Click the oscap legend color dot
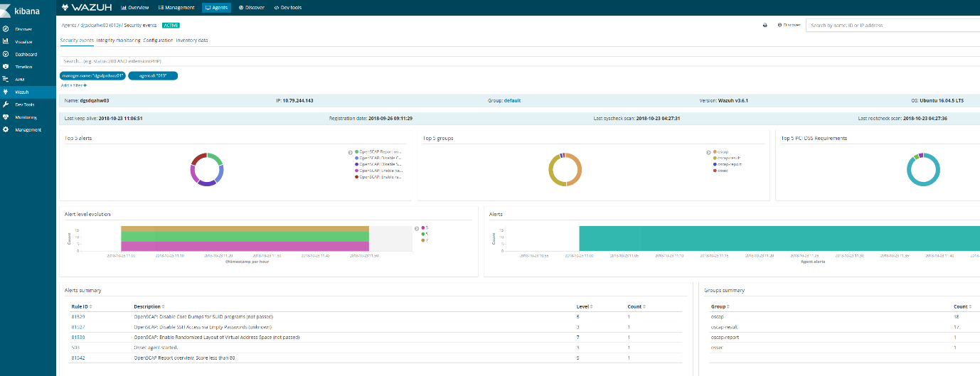 point(715,152)
